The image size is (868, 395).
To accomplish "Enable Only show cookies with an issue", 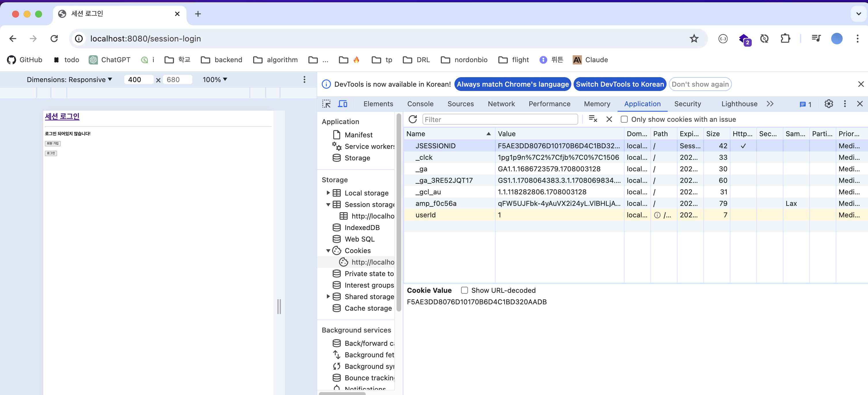I will 624,119.
